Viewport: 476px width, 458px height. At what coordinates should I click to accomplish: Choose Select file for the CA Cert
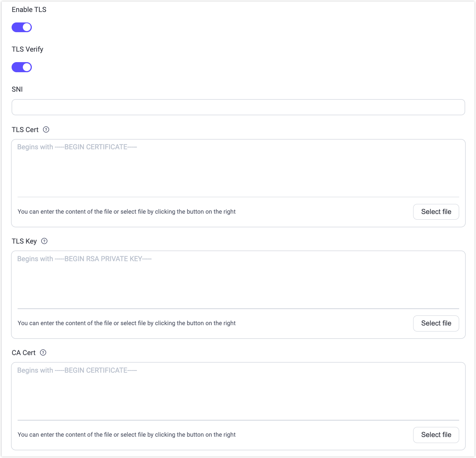click(x=436, y=435)
